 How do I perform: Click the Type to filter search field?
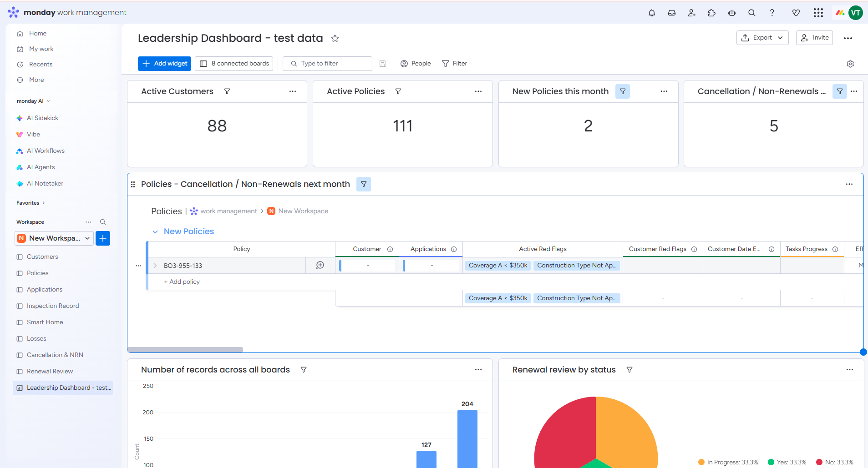(x=327, y=64)
